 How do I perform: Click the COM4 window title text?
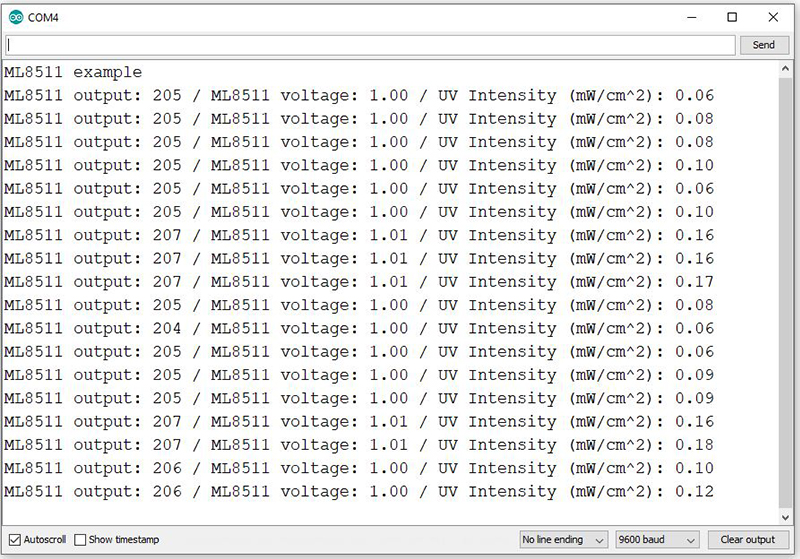click(43, 17)
